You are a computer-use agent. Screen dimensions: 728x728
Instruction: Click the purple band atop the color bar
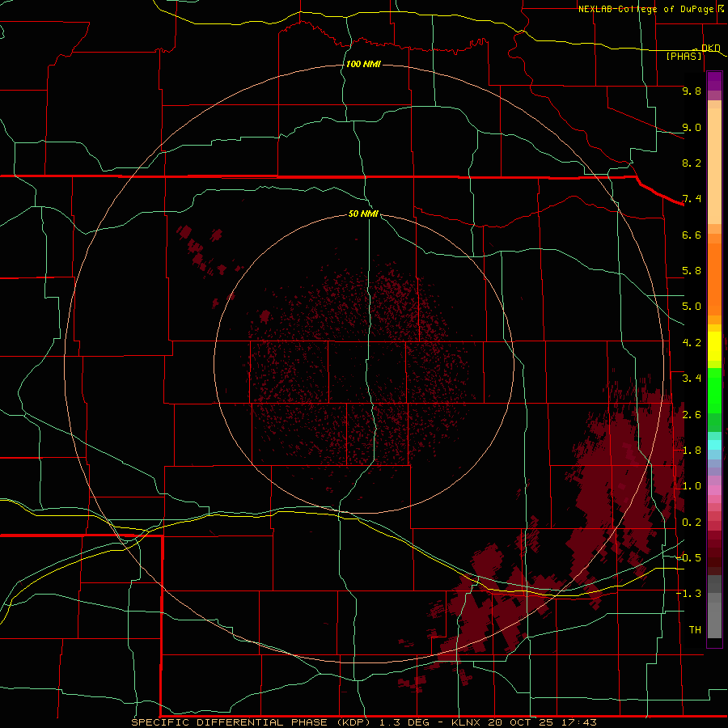coord(714,81)
